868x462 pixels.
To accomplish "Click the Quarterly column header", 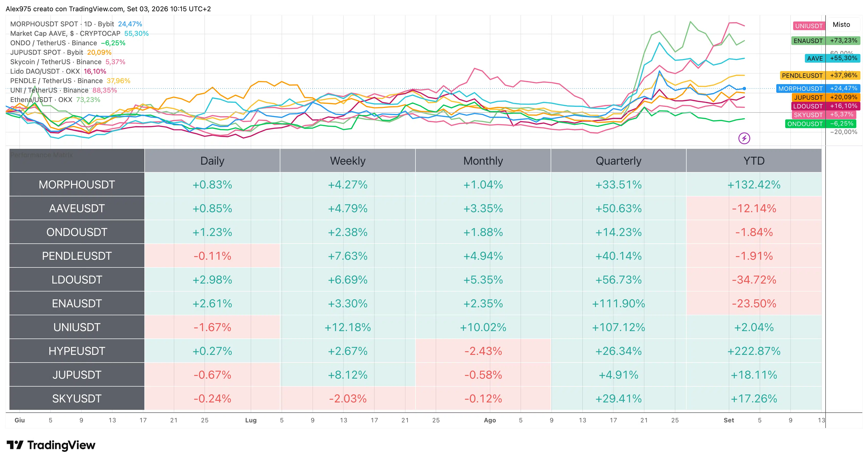I will pos(618,161).
